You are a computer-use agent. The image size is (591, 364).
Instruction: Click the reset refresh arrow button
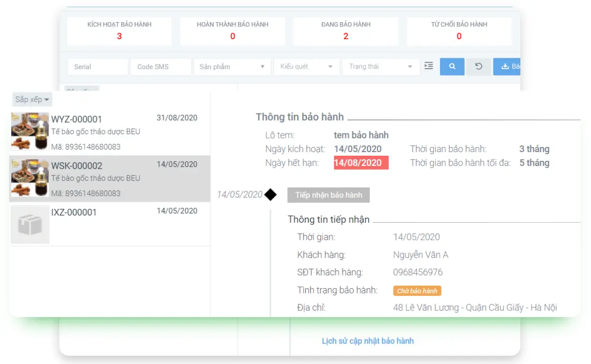pos(479,67)
